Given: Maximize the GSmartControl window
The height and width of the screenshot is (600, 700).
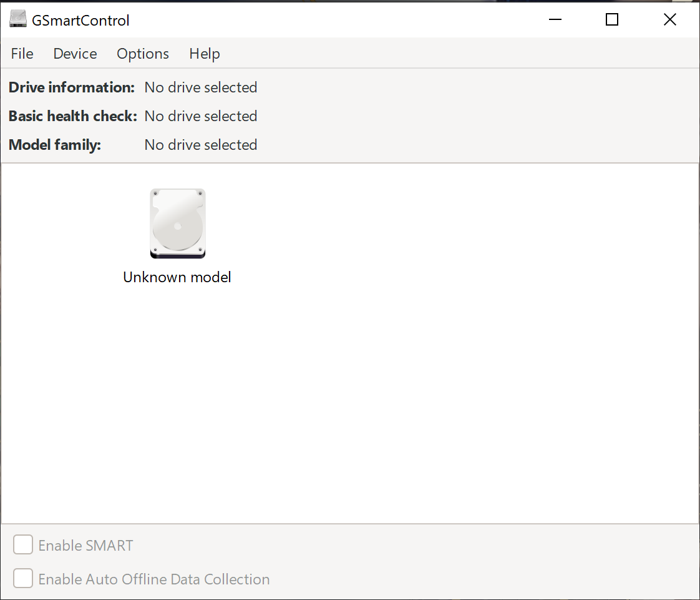Looking at the screenshot, I should [612, 19].
